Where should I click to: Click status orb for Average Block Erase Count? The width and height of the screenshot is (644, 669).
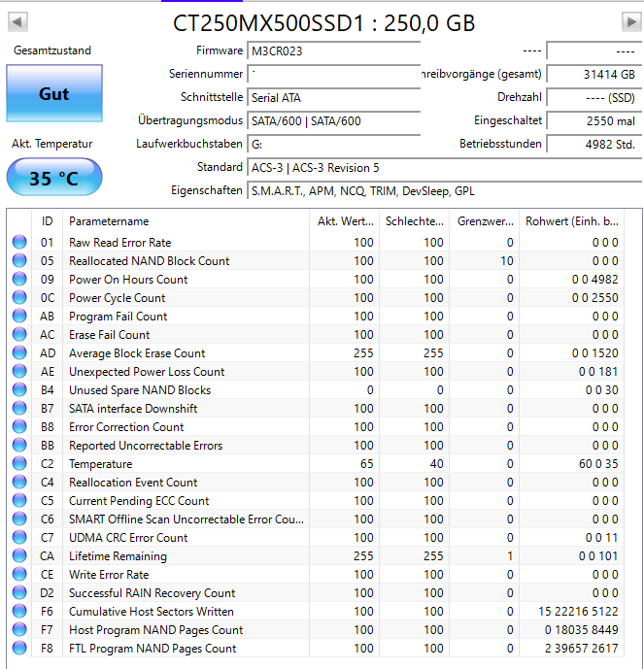click(19, 352)
